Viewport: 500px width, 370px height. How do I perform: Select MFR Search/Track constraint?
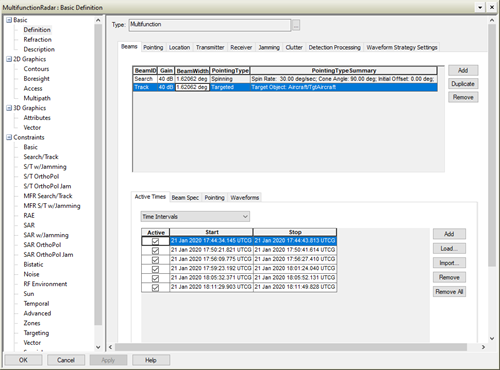point(48,196)
